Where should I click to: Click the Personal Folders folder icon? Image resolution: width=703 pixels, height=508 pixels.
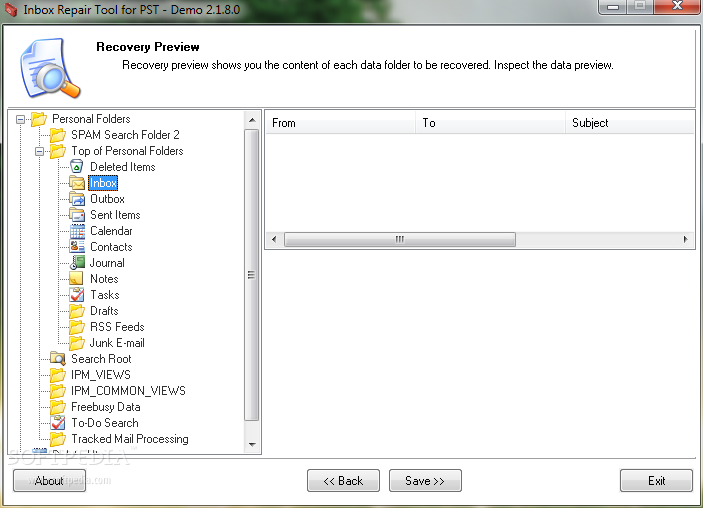(39, 119)
